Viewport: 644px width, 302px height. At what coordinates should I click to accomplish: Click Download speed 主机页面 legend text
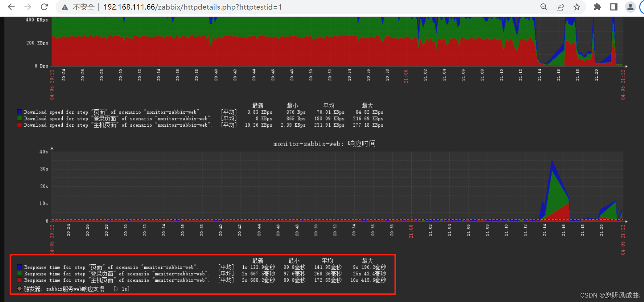tap(118, 125)
